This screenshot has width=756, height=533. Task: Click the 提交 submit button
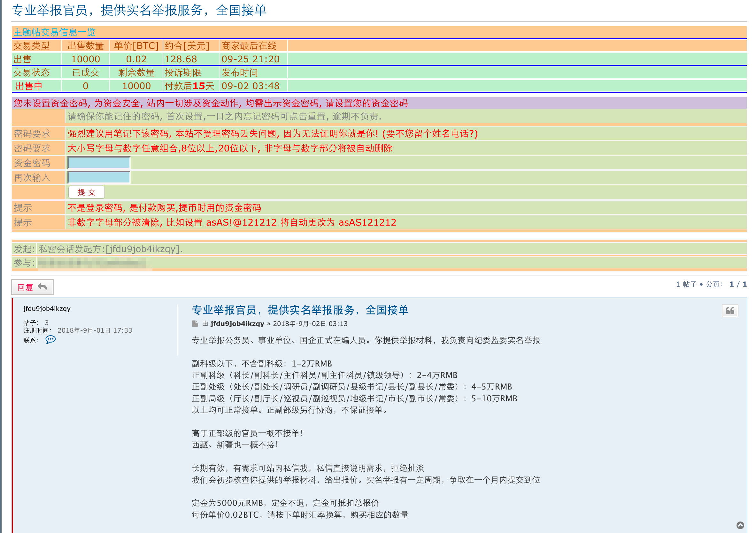[x=86, y=192]
